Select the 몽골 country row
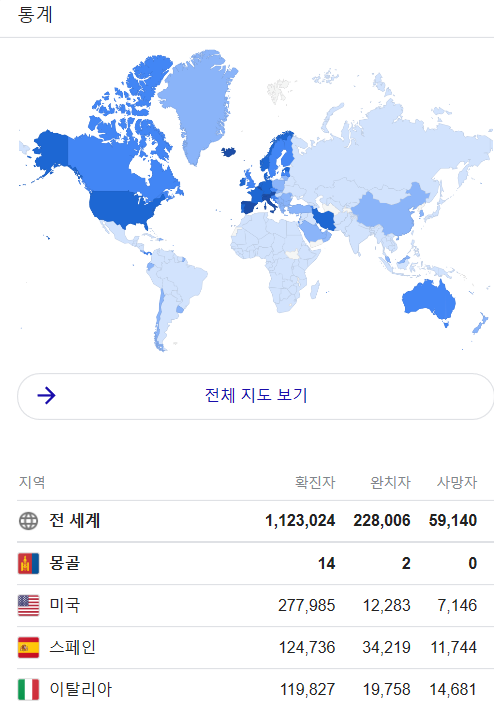 (x=256, y=564)
